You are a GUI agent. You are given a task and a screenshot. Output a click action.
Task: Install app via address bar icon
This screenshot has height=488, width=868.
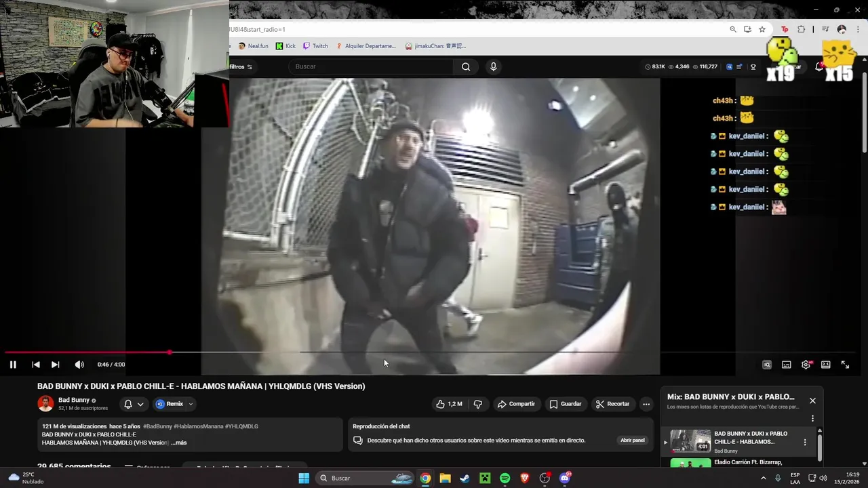coord(747,29)
